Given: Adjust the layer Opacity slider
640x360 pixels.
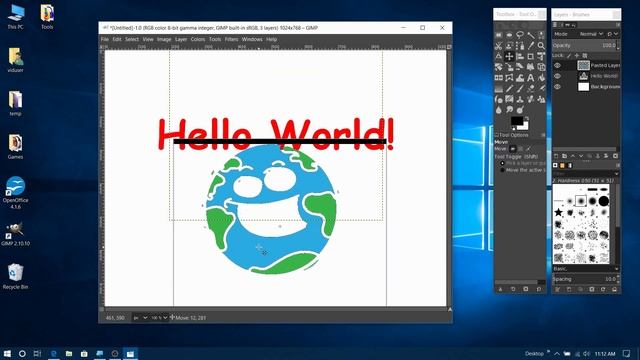Looking at the screenshot, I should [x=584, y=45].
